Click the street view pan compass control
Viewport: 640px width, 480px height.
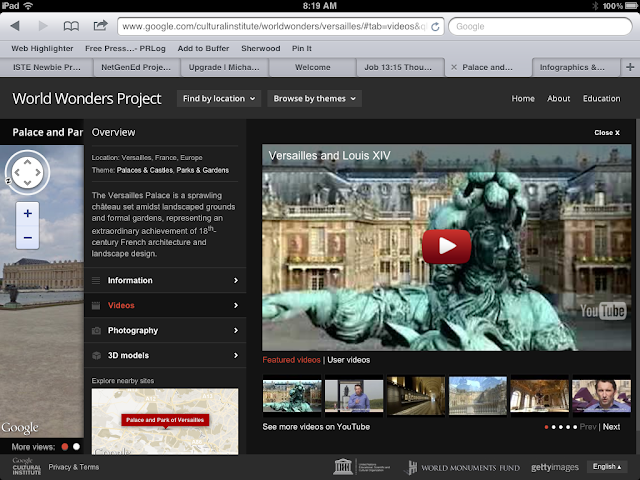pos(27,172)
